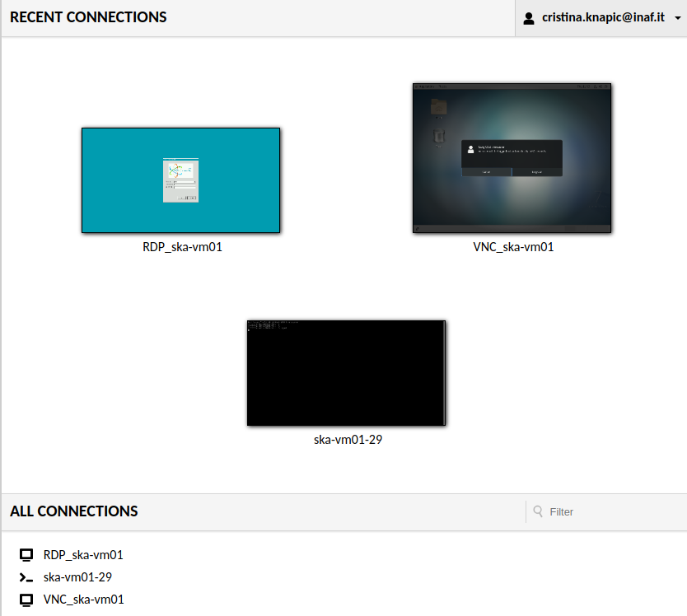Open the RDP_ska-vm01 recent connection thumbnail

(x=180, y=180)
